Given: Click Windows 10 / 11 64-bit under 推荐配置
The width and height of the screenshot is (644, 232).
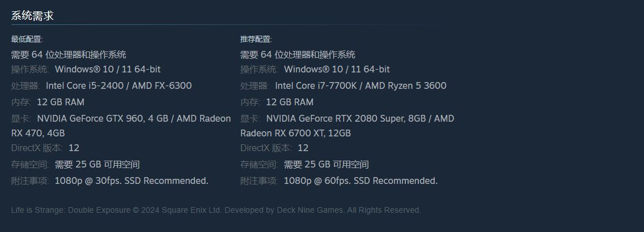Looking at the screenshot, I should 337,70.
